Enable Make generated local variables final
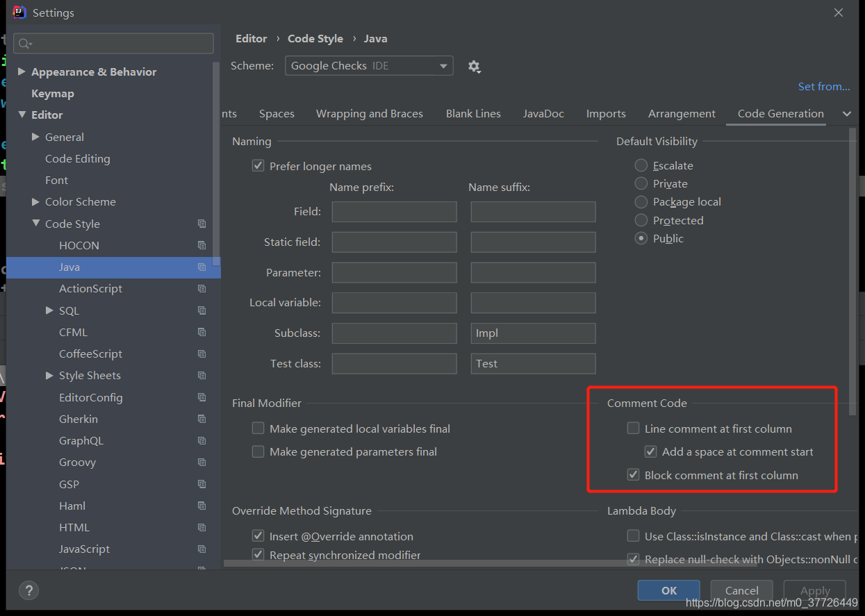865x616 pixels. pos(258,428)
